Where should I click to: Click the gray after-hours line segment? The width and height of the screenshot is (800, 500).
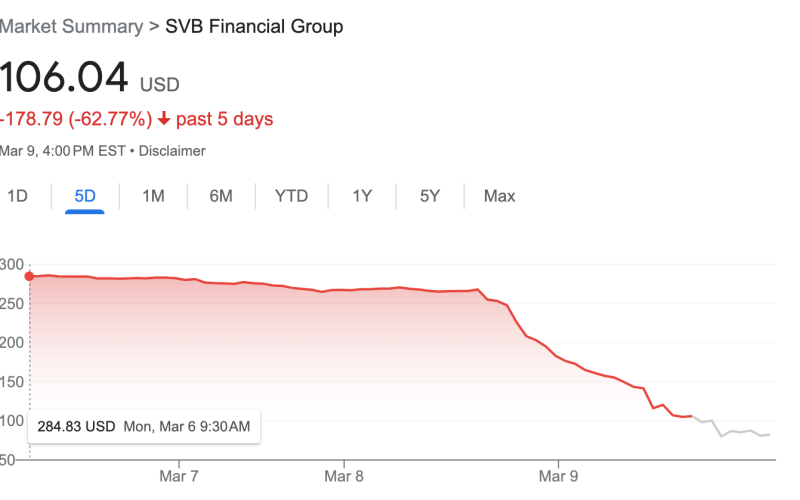(x=735, y=431)
